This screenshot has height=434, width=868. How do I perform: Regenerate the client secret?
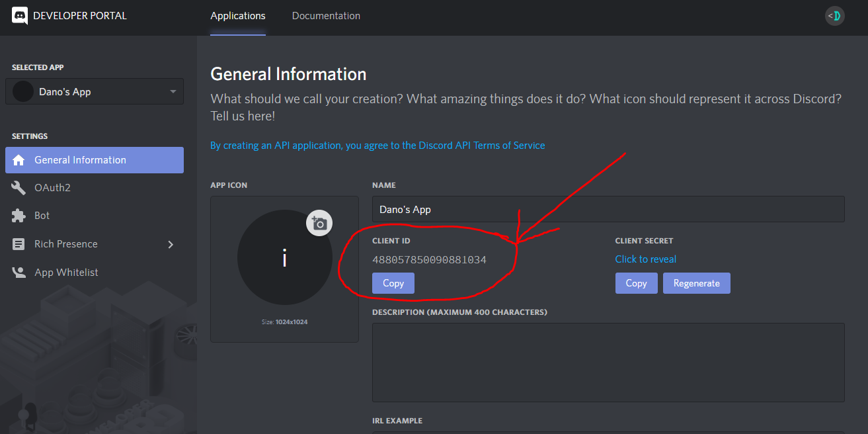(697, 283)
